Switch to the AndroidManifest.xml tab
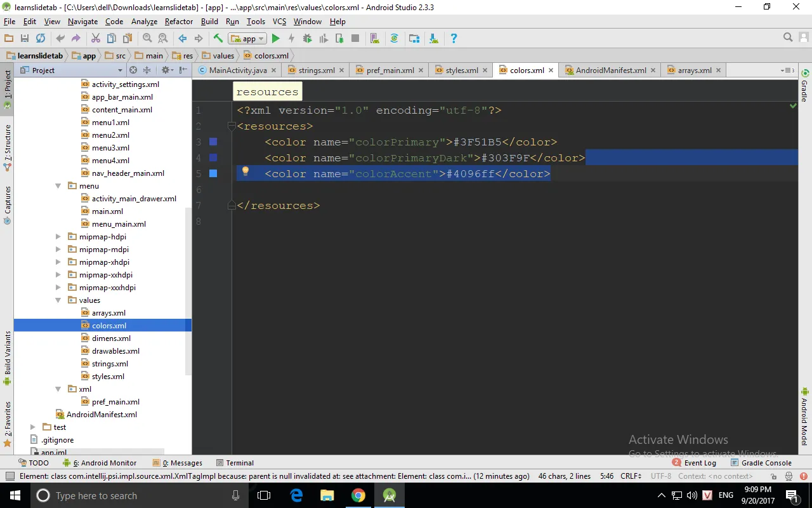The width and height of the screenshot is (812, 508). tap(611, 70)
